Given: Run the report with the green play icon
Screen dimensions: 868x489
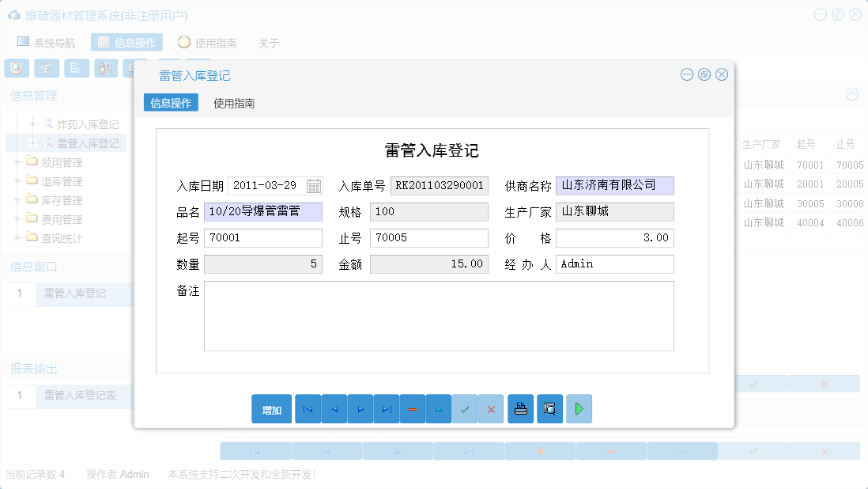Looking at the screenshot, I should (578, 409).
